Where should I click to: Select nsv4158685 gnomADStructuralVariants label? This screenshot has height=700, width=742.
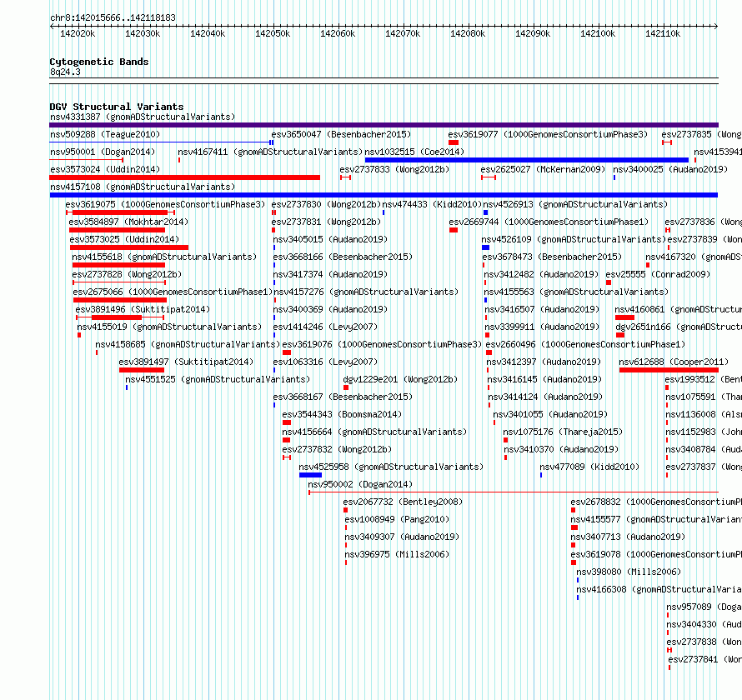click(x=188, y=344)
